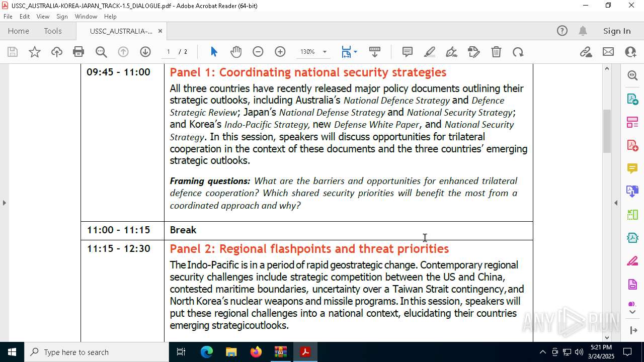Launch Firefox from the taskbar
The width and height of the screenshot is (644, 362).
tap(256, 352)
